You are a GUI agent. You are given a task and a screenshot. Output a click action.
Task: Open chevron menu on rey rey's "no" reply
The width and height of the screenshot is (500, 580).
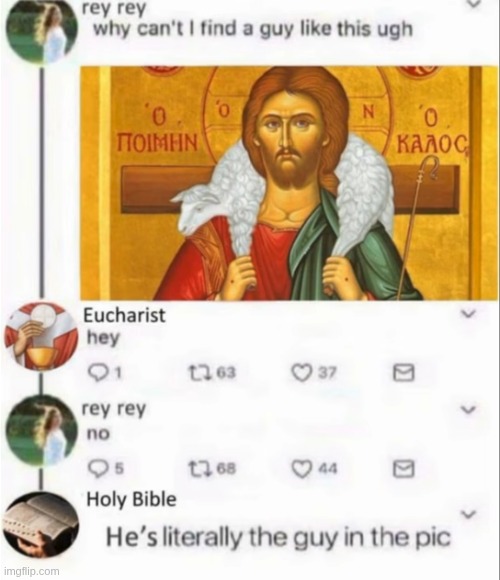(x=468, y=410)
